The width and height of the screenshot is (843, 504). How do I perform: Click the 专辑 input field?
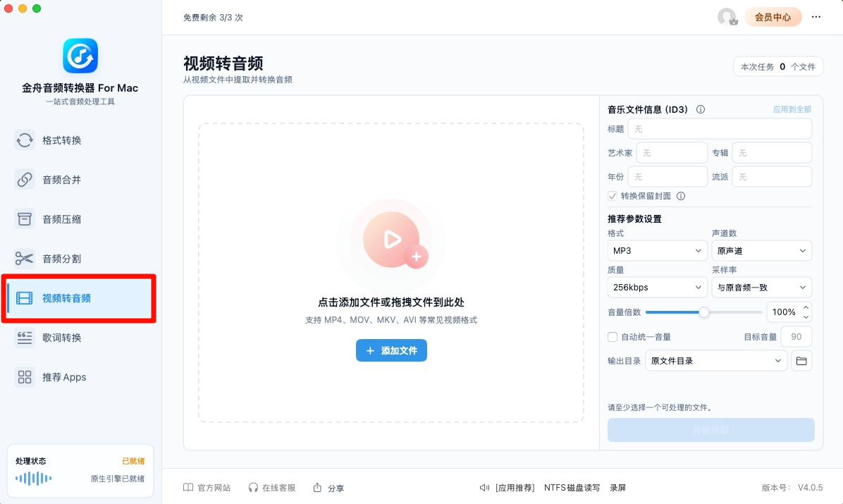(772, 153)
